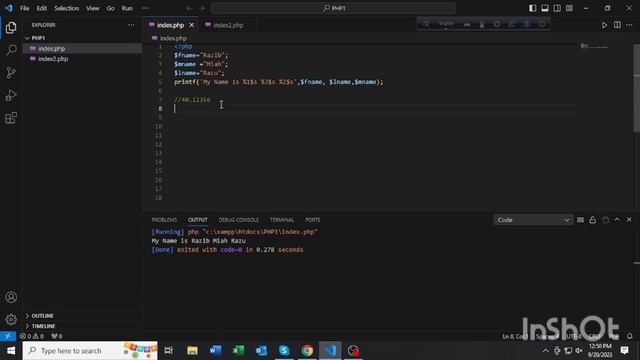Open Microsoft Word from taskbar
Image resolution: width=640 pixels, height=360 pixels.
click(x=216, y=351)
